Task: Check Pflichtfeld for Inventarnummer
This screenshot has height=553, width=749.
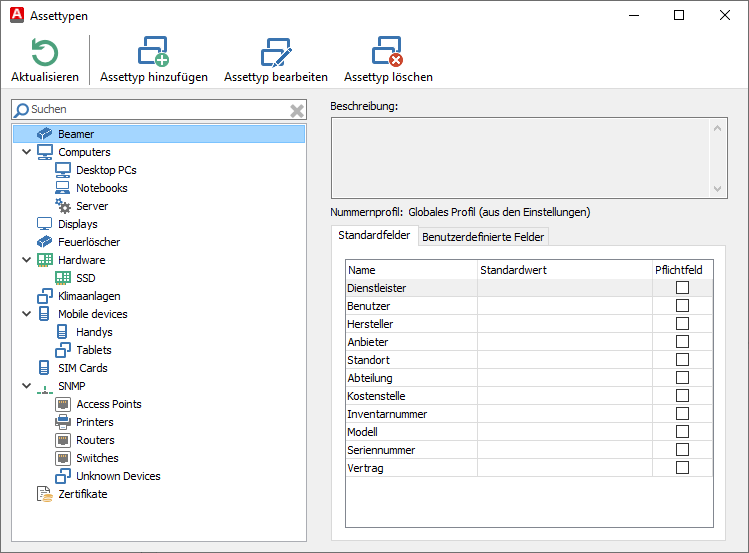Action: coord(682,414)
